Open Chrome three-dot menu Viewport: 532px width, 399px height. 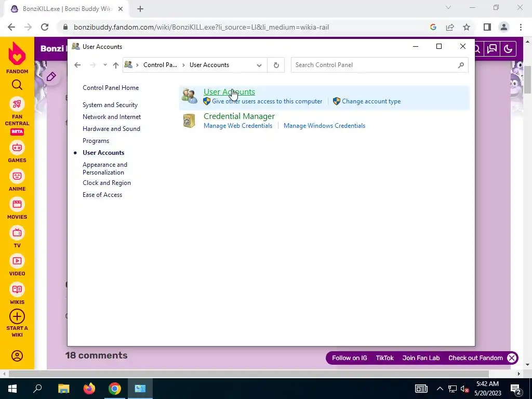521,27
